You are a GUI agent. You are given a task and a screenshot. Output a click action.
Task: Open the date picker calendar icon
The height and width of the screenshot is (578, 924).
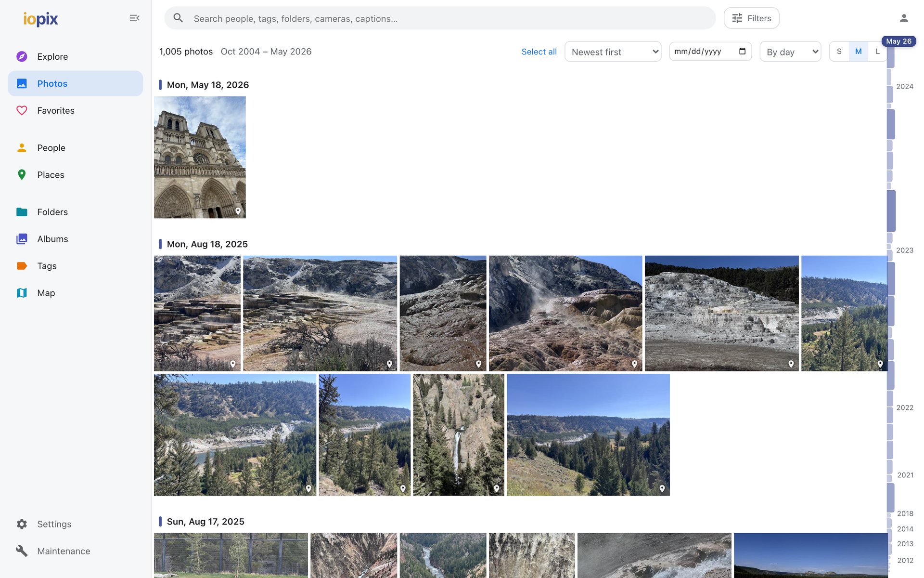click(x=742, y=51)
